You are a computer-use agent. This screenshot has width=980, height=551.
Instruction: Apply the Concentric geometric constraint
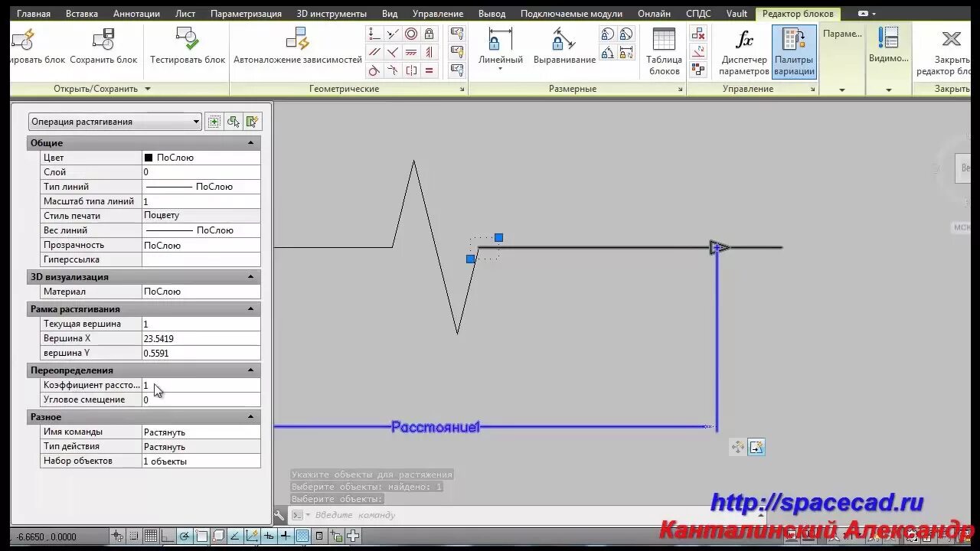(x=411, y=34)
